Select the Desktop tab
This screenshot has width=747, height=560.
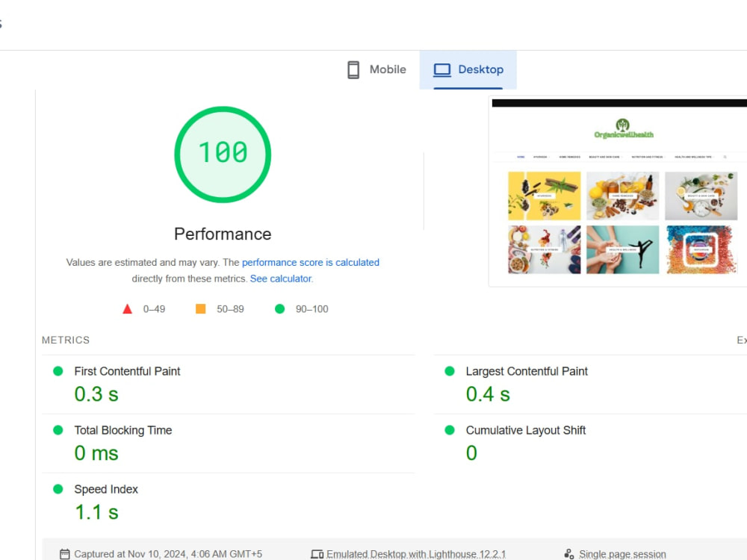pos(468,69)
